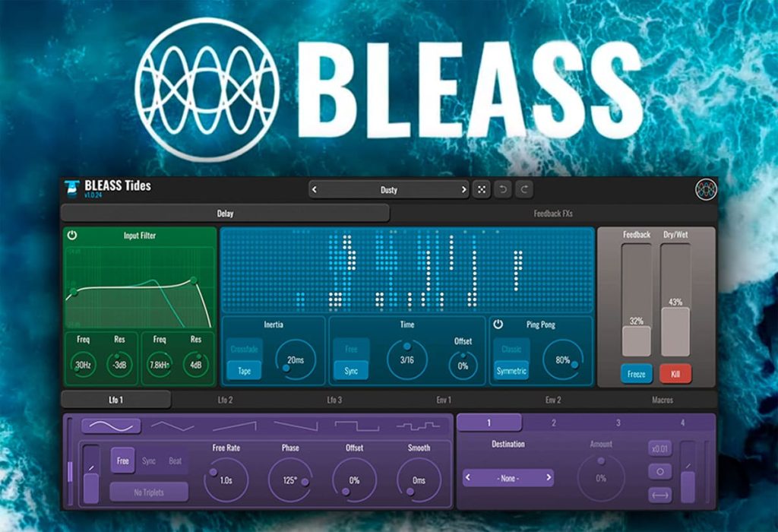Click the Inertia 20ms knob
This screenshot has height=532, width=778.
coord(296,360)
